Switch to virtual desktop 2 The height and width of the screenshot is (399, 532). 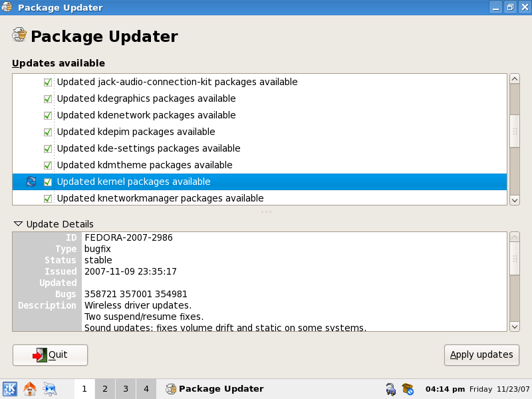pos(105,389)
